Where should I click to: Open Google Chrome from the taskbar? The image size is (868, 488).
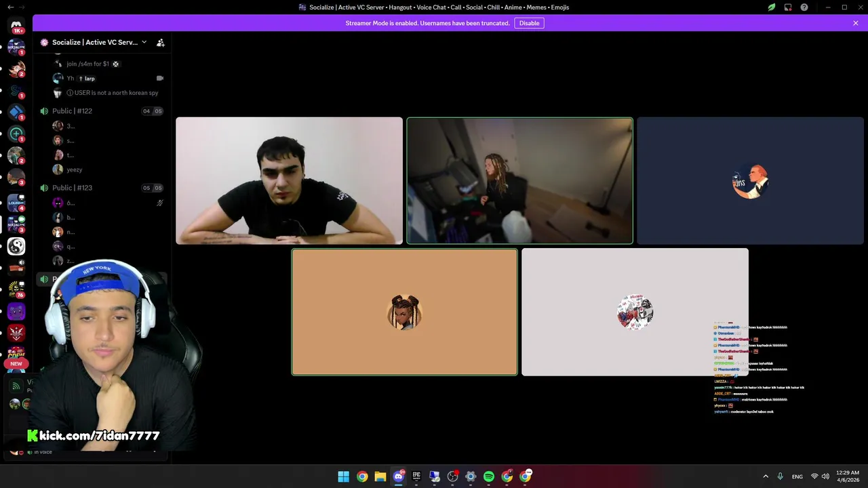(x=362, y=476)
